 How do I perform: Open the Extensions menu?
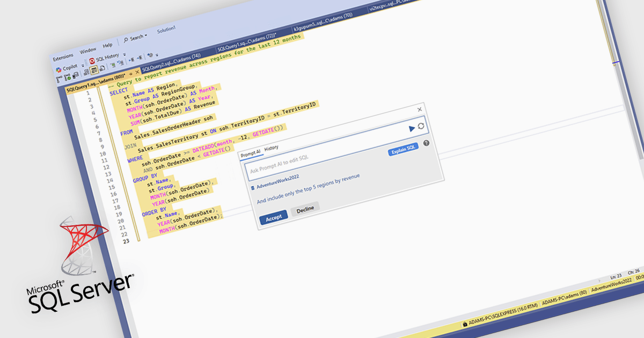pyautogui.click(x=63, y=56)
